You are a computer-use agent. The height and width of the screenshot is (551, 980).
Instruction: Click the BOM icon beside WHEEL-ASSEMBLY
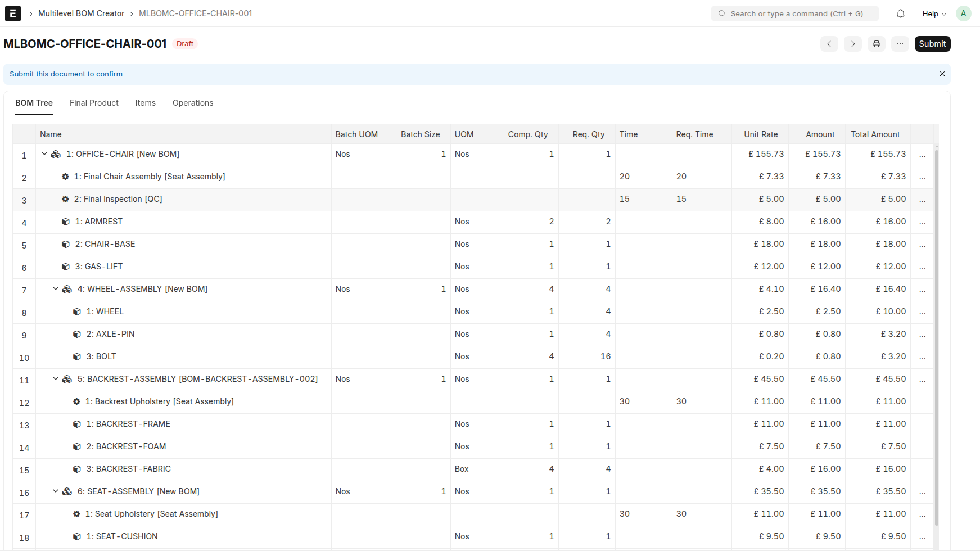coord(66,288)
